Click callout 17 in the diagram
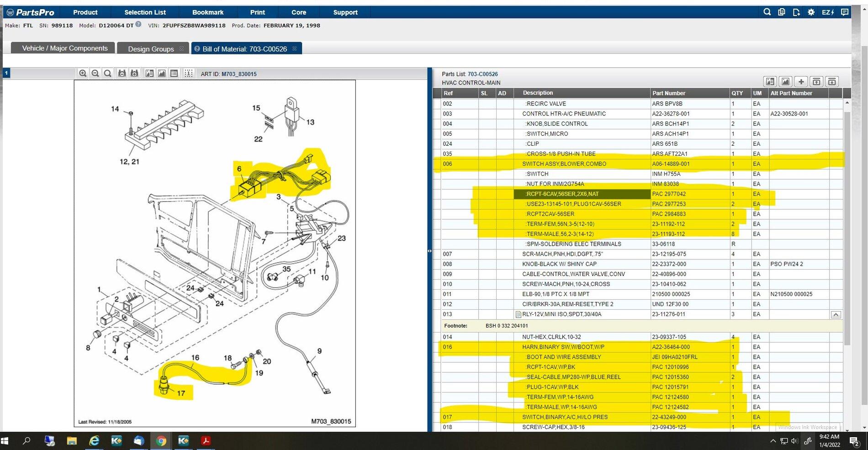Image resolution: width=868 pixels, height=450 pixels. coord(181,393)
